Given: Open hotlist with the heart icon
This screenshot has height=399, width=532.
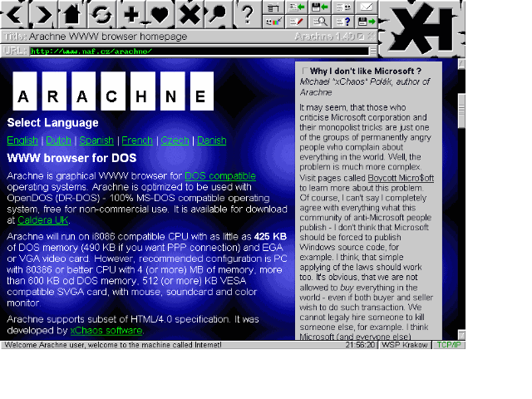Looking at the screenshot, I should pyautogui.click(x=160, y=14).
